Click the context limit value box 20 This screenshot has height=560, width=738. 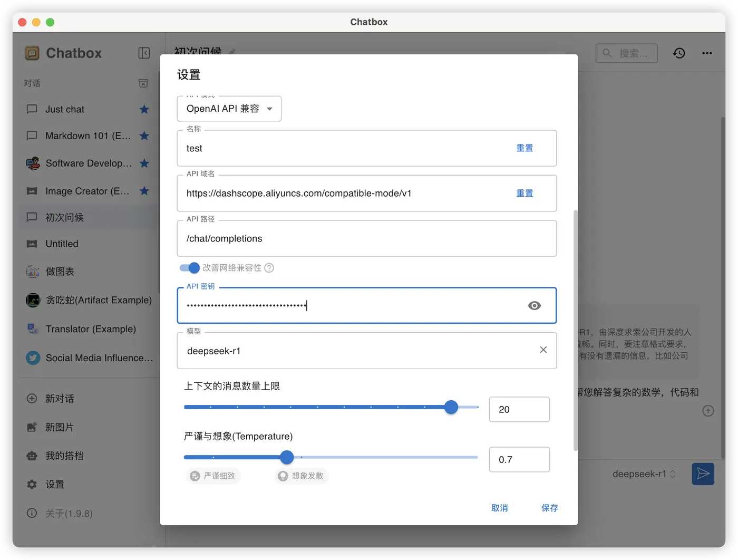[x=519, y=409]
